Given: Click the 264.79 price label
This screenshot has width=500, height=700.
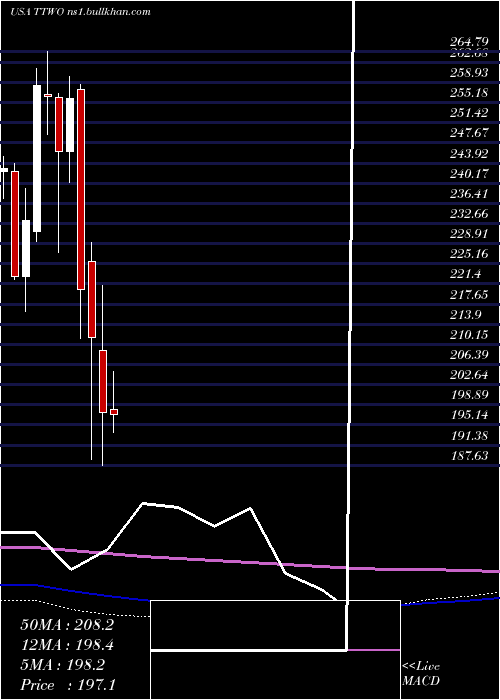Looking at the screenshot, I should click(468, 43).
